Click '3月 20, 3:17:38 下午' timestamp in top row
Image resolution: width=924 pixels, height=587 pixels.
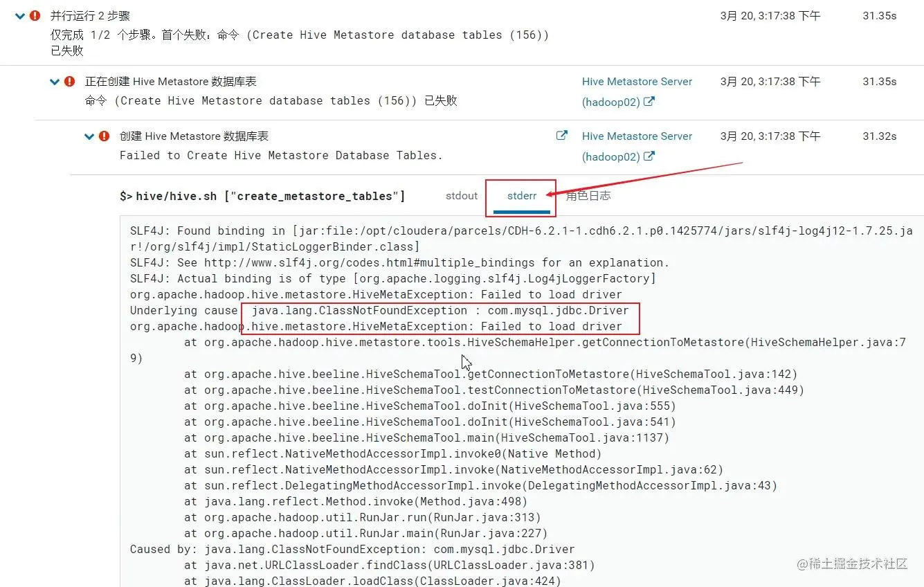pos(770,15)
